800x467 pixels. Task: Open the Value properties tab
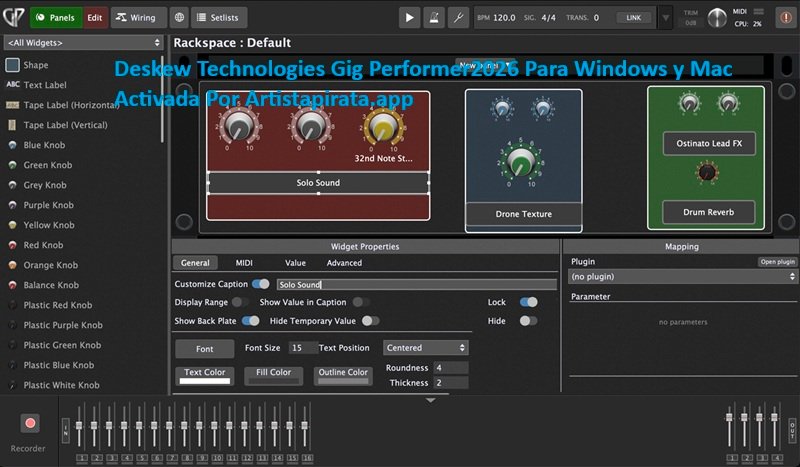click(295, 263)
